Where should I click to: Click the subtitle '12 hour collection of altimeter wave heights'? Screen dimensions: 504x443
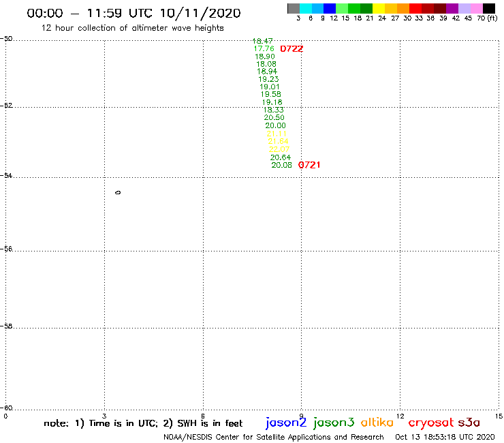pos(132,28)
